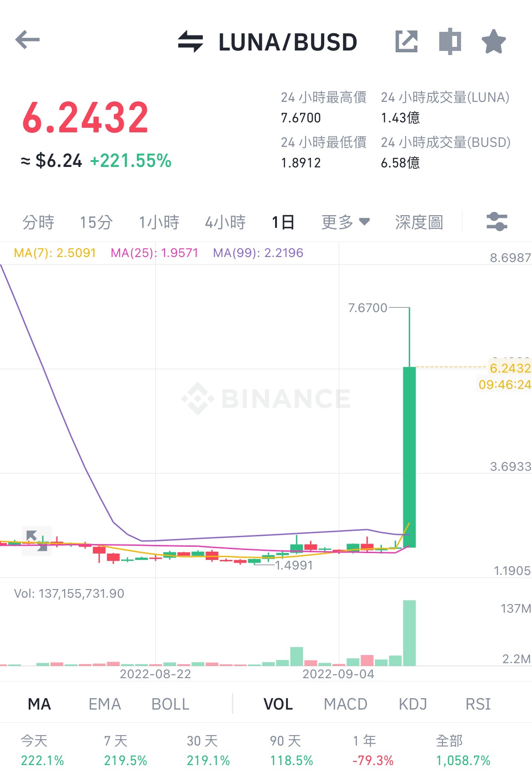
Task: Select the 分時 time-line view
Action: tap(38, 222)
